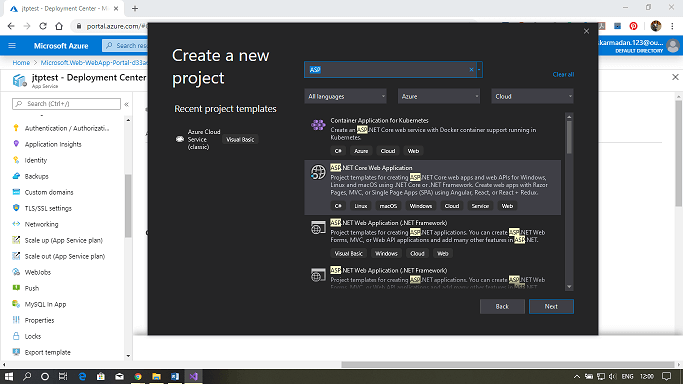Screen dimensions: 683x384
Task: Select Container Application for Kubernetes template
Action: (433, 136)
